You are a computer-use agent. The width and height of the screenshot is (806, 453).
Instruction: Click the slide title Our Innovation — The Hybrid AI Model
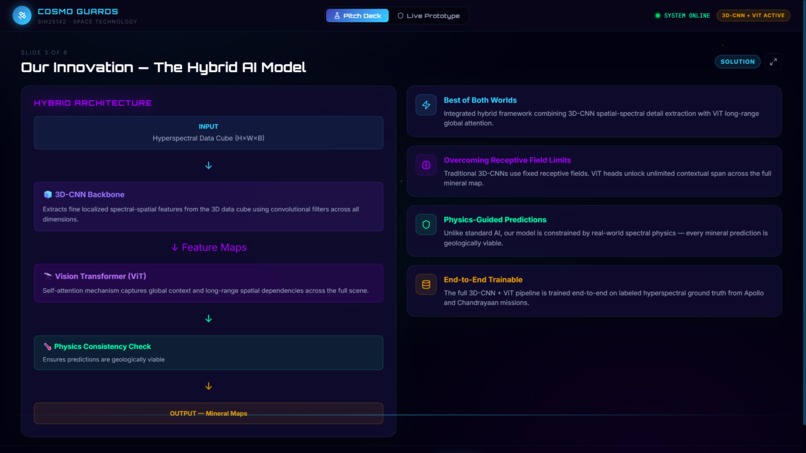(163, 67)
